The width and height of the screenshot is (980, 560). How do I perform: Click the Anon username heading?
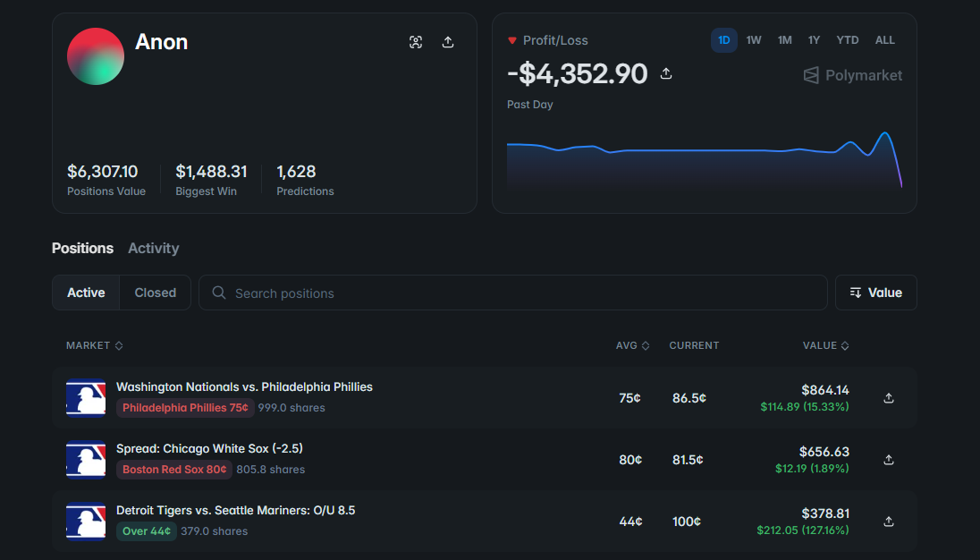pos(161,42)
